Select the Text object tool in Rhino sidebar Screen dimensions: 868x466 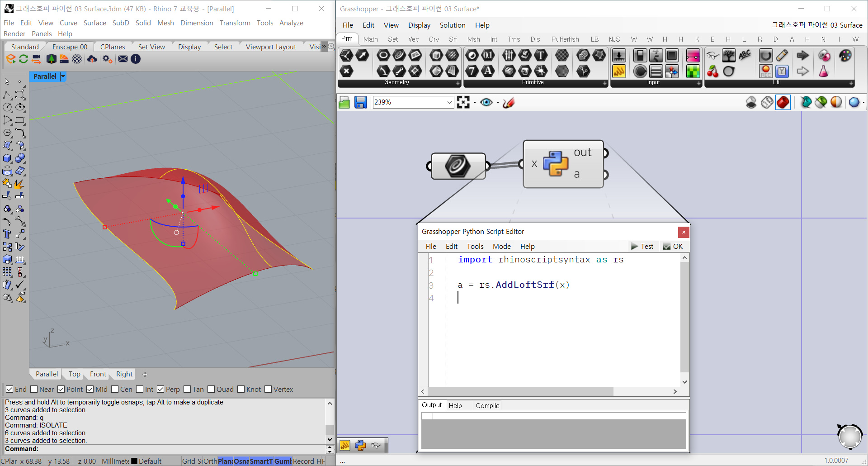[x=7, y=234]
